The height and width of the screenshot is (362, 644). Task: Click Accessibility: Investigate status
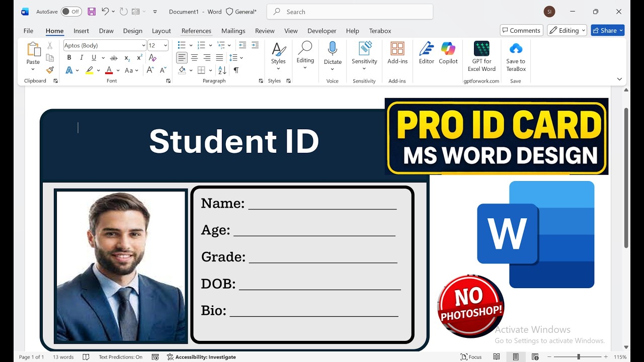(201, 357)
